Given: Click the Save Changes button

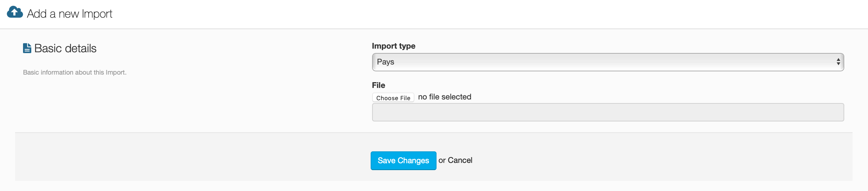Looking at the screenshot, I should (x=403, y=160).
